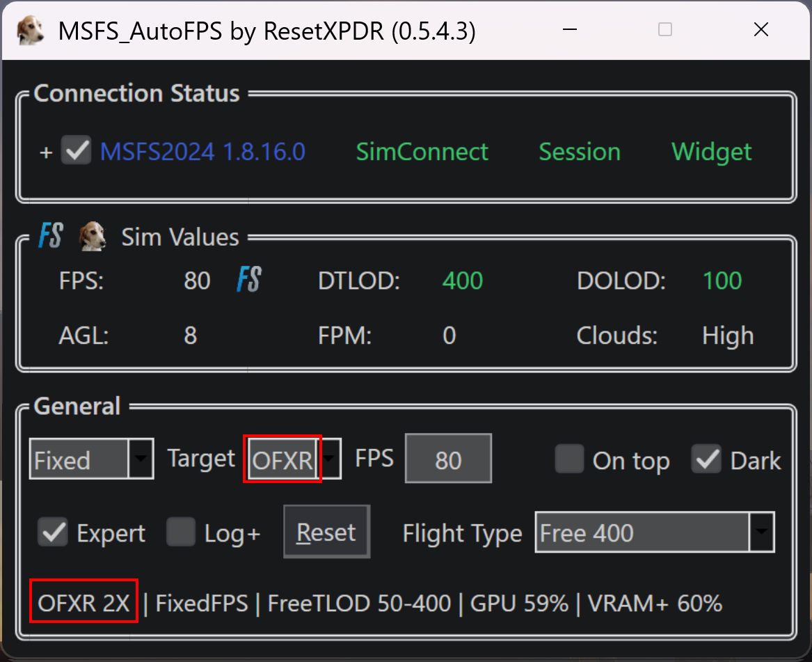Click the Widget status label
The image size is (812, 662).
coord(712,152)
